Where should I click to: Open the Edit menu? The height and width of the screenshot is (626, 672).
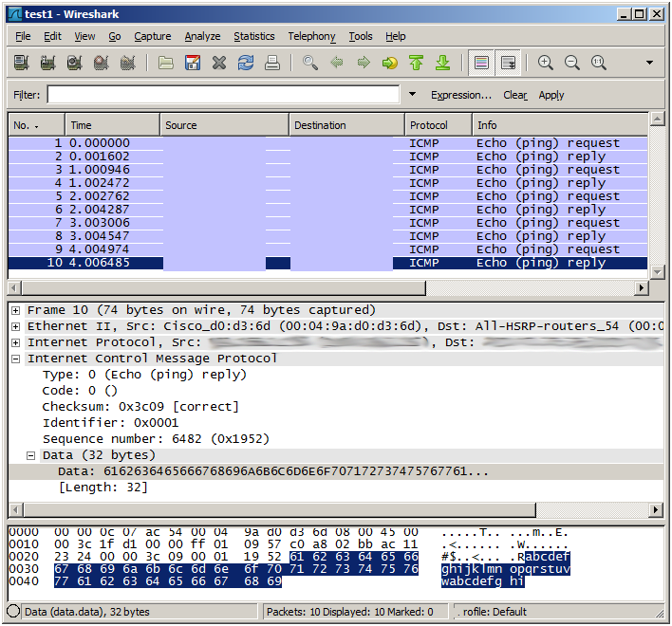click(x=52, y=36)
